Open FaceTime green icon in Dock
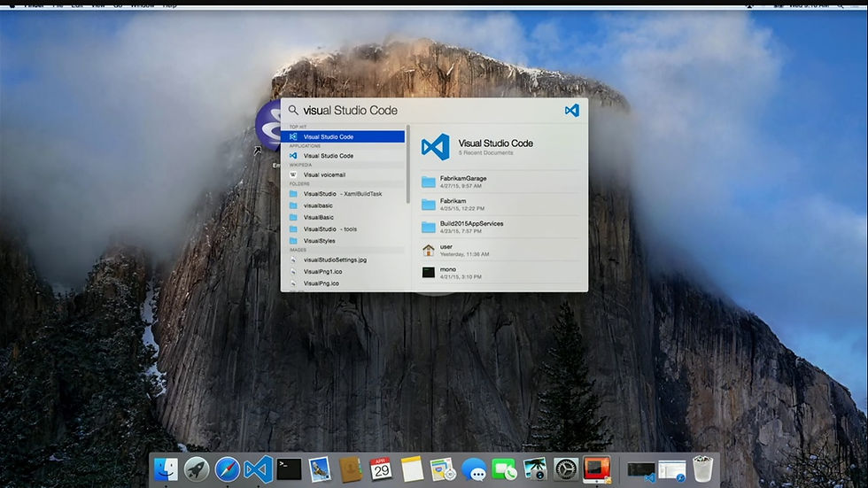Viewport: 868px width, 488px height. (x=504, y=469)
